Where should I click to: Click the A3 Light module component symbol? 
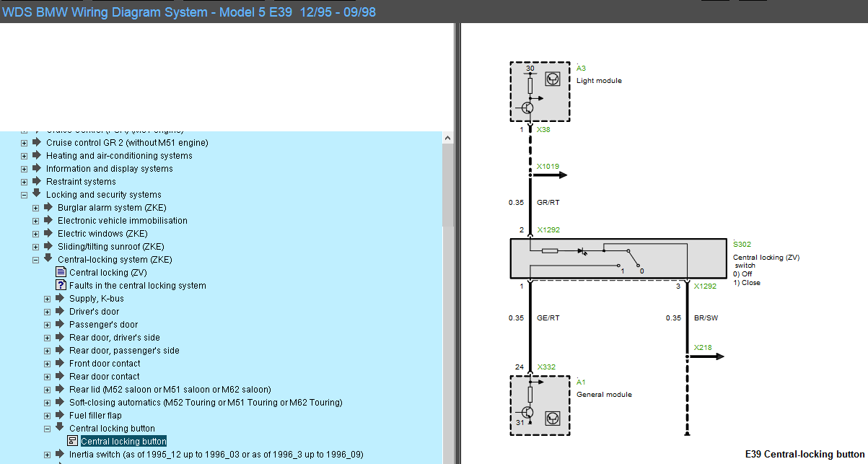541,91
